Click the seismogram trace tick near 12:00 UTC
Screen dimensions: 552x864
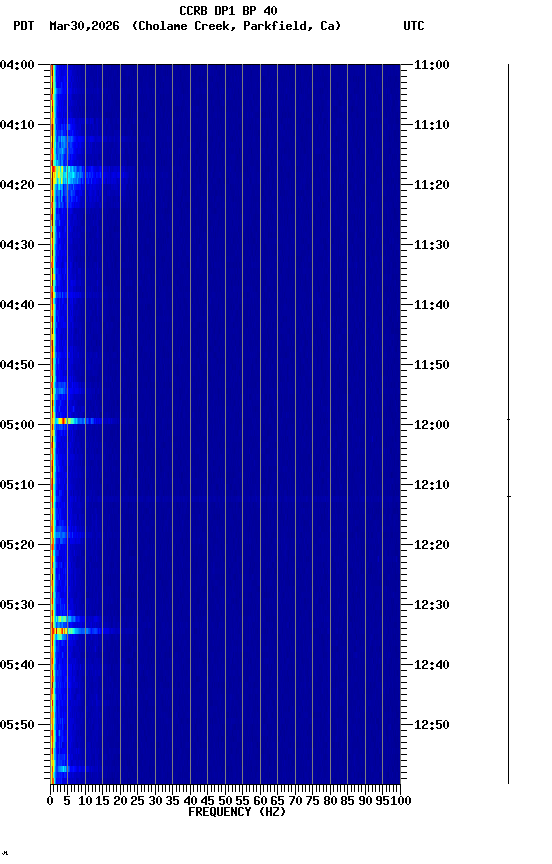(x=508, y=420)
